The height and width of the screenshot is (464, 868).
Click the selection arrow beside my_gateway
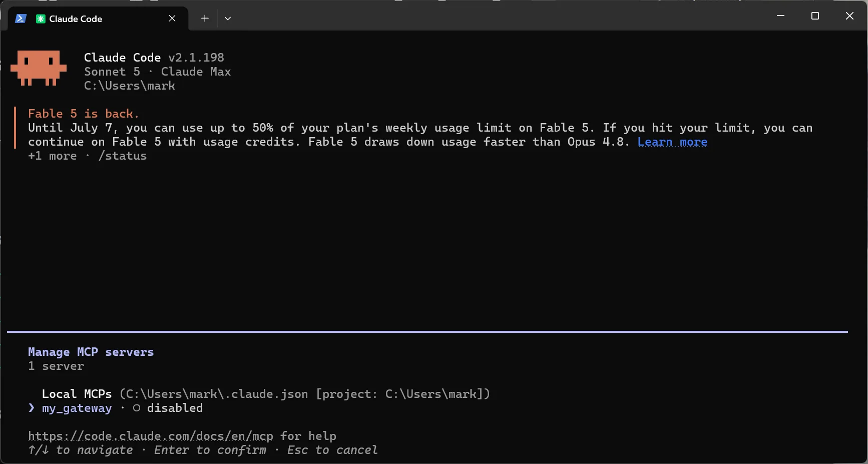[x=32, y=408]
